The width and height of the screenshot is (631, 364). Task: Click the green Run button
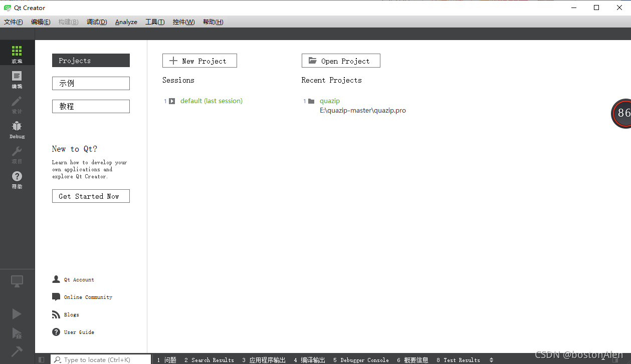[17, 314]
